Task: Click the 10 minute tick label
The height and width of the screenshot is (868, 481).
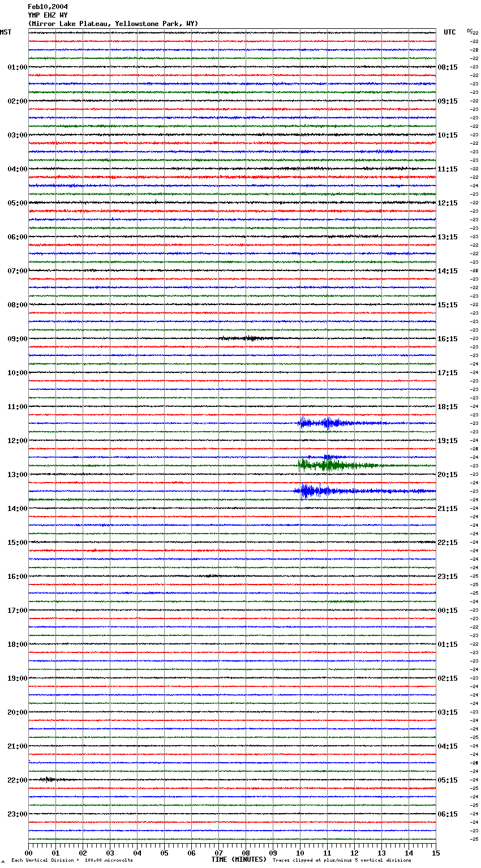Action: [x=300, y=853]
